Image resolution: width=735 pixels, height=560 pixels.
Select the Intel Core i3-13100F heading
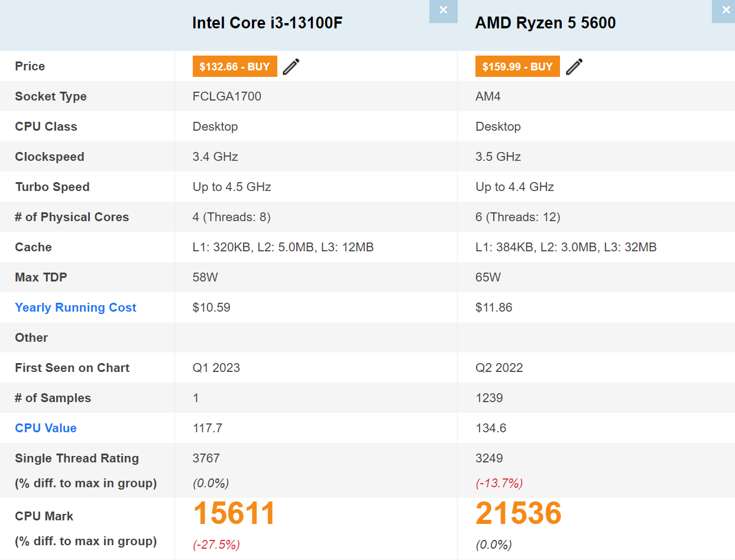[267, 23]
